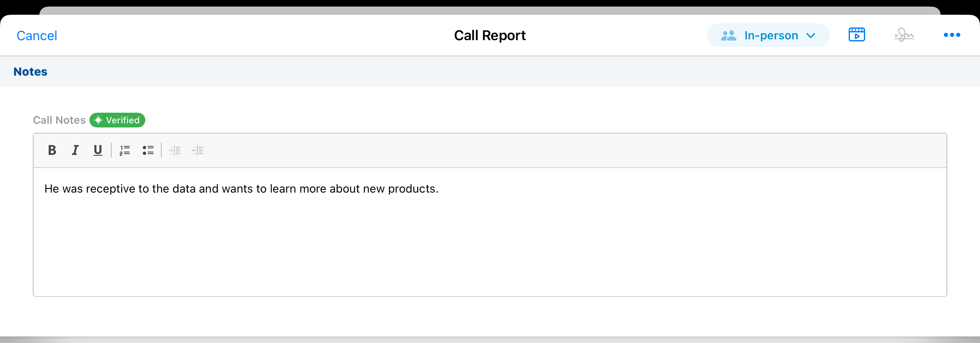Toggle bold formatting in Call Notes

click(x=52, y=150)
